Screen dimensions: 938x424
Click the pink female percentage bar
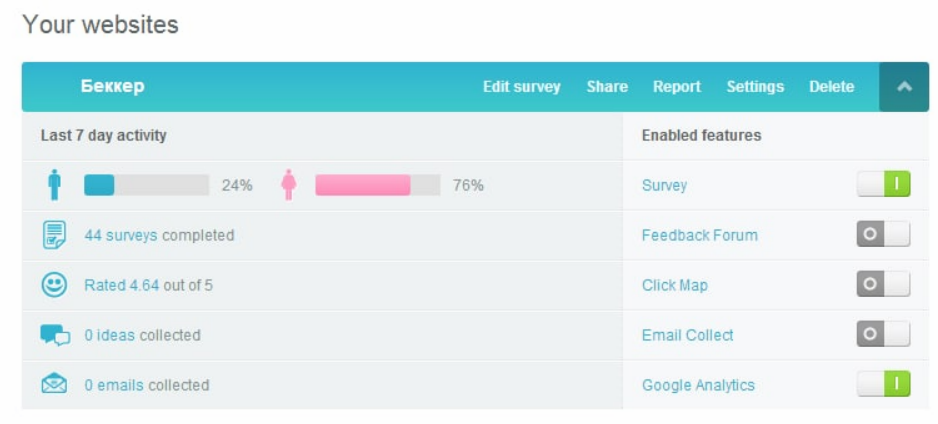coord(378,185)
